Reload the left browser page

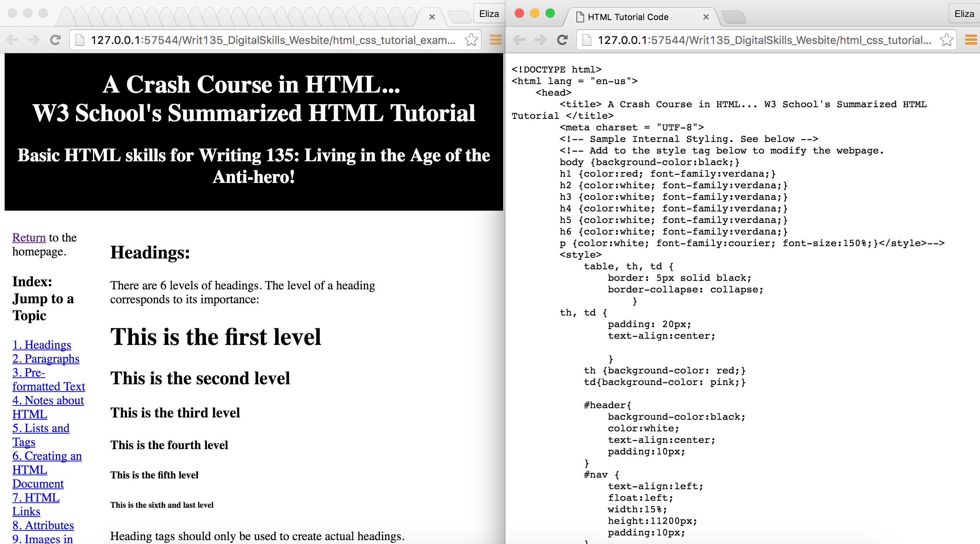pyautogui.click(x=55, y=40)
